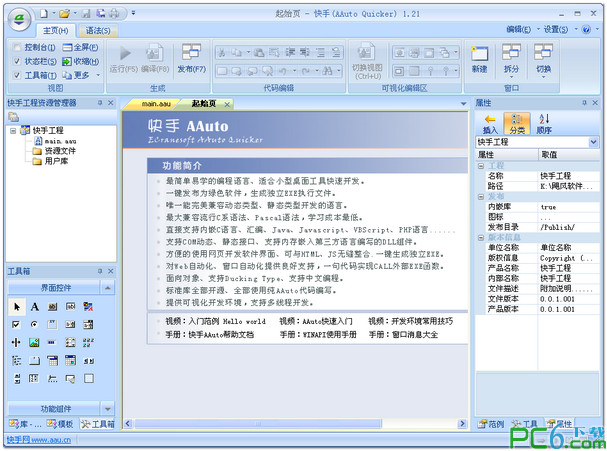
Task: Click the help question mark icon
Action: (x=586, y=29)
